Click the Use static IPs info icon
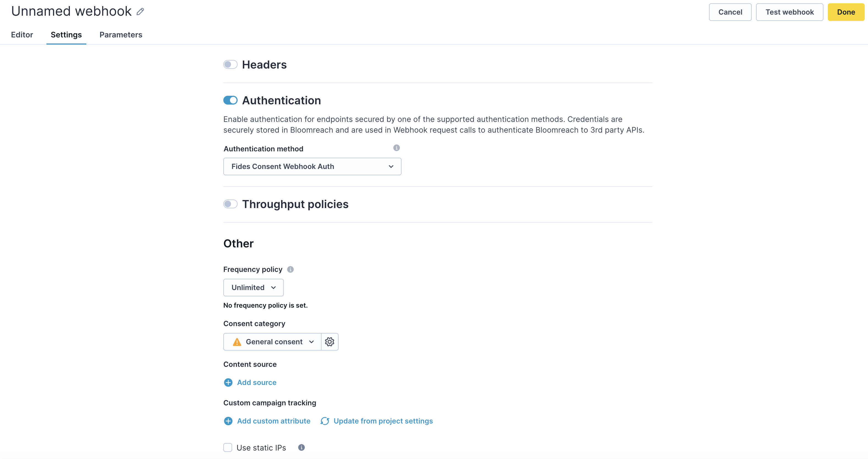Image resolution: width=868 pixels, height=459 pixels. point(301,447)
